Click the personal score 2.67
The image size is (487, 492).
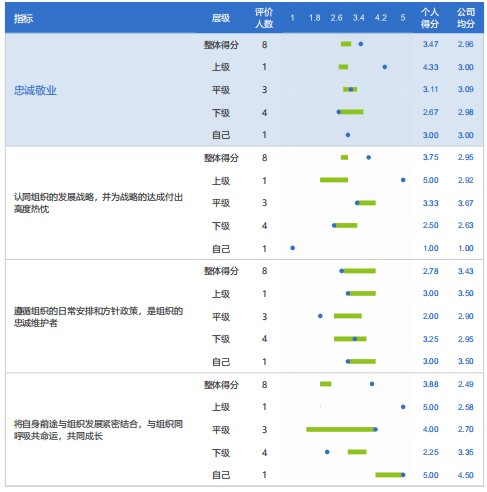[431, 112]
